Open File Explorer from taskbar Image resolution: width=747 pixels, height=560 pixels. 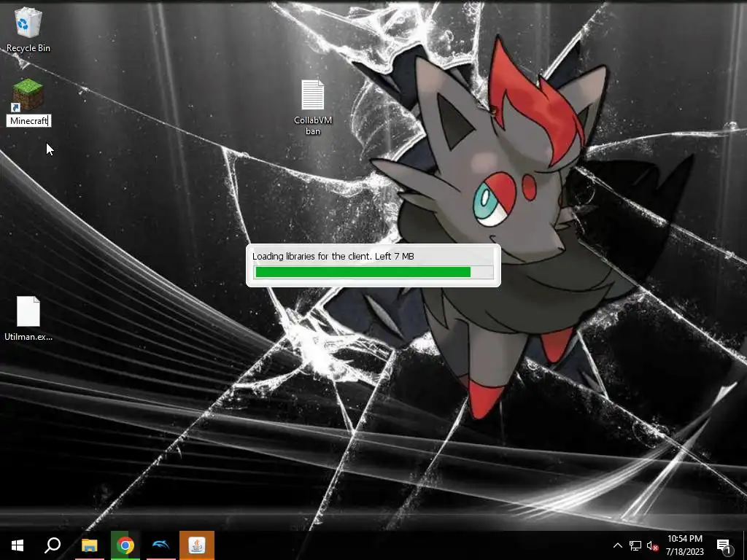tap(89, 545)
